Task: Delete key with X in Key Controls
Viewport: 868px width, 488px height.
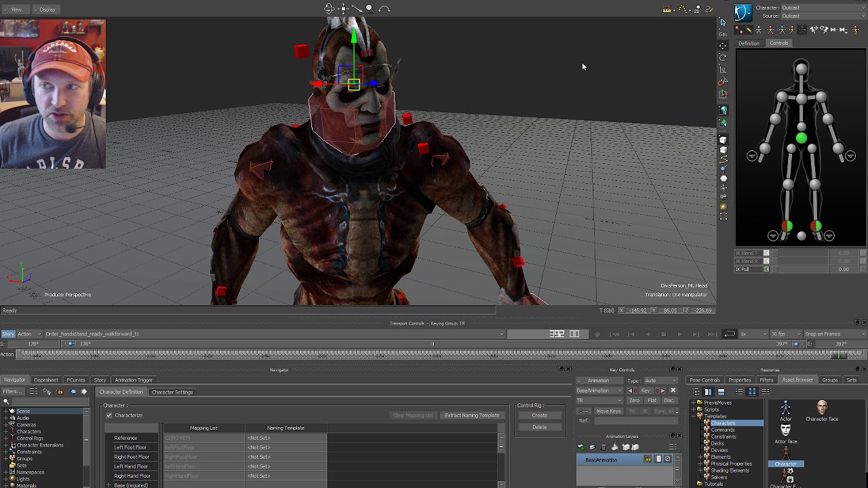Action: click(x=673, y=390)
